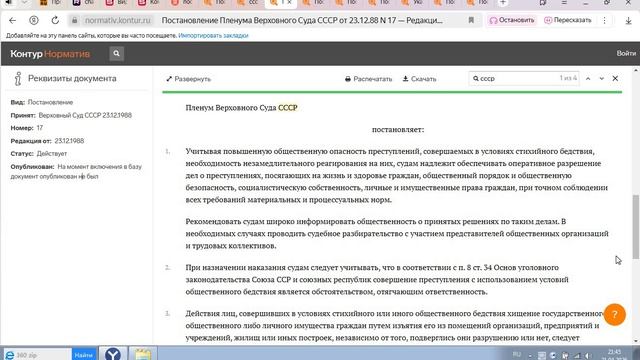Click the system tray clock showing 23:45
The width and height of the screenshot is (640, 360).
pyautogui.click(x=614, y=355)
